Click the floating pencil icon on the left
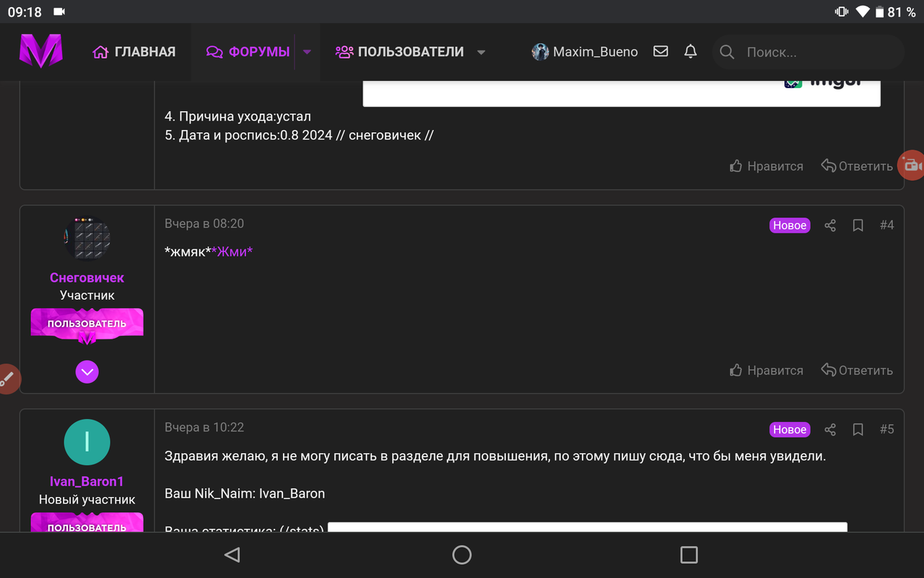 [9, 379]
